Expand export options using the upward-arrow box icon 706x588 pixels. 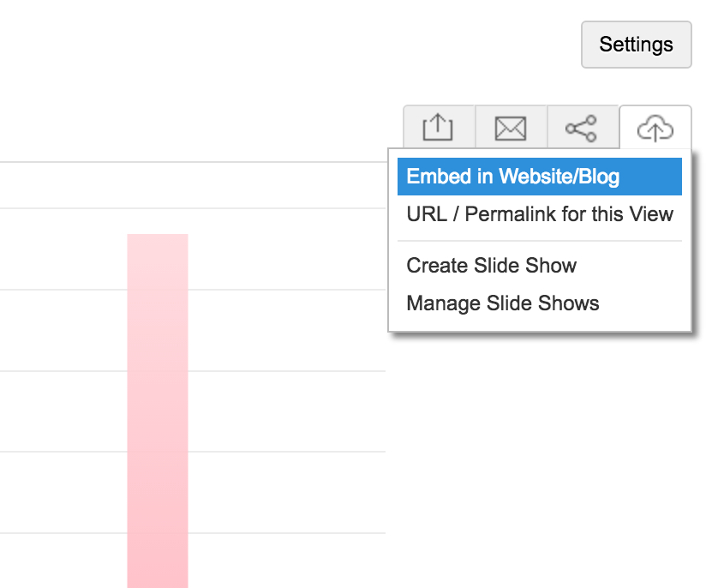[x=439, y=129]
